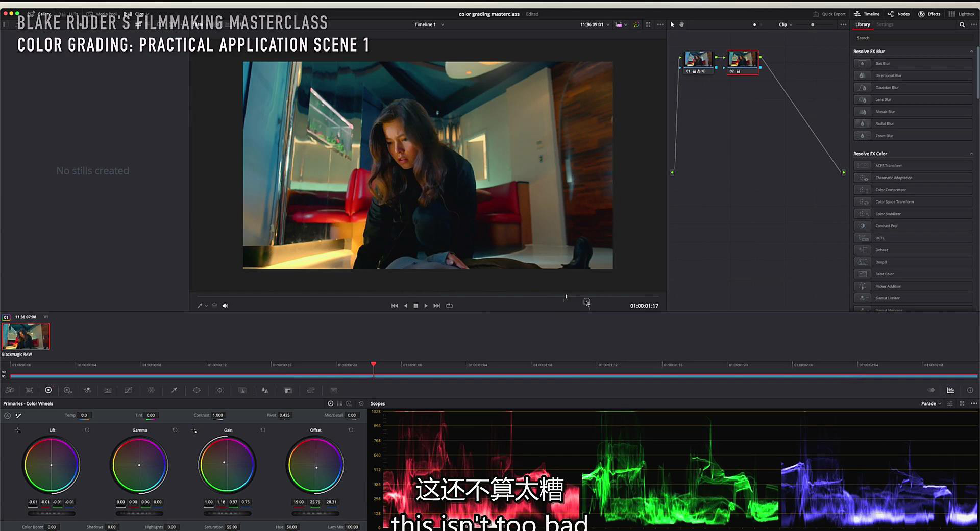Open the Parade scope type dropdown
Screen dimensions: 980x531
tap(931, 403)
